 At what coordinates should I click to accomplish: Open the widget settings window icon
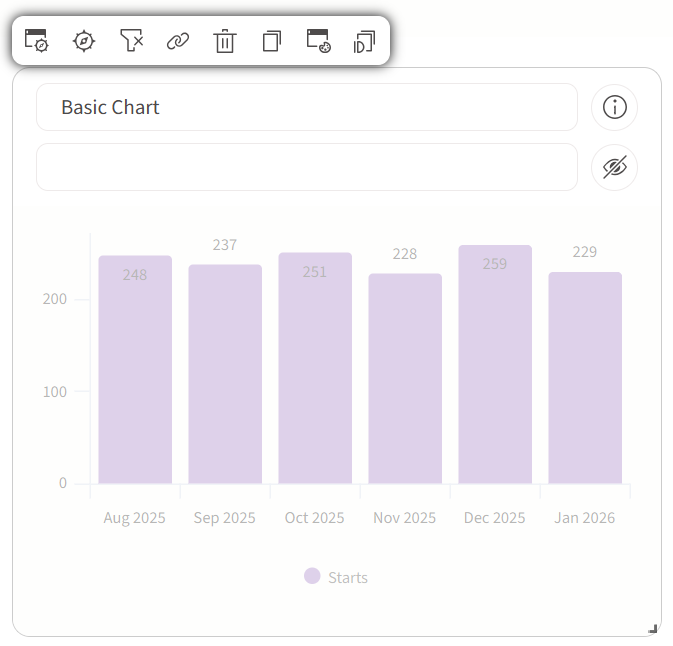[36, 41]
